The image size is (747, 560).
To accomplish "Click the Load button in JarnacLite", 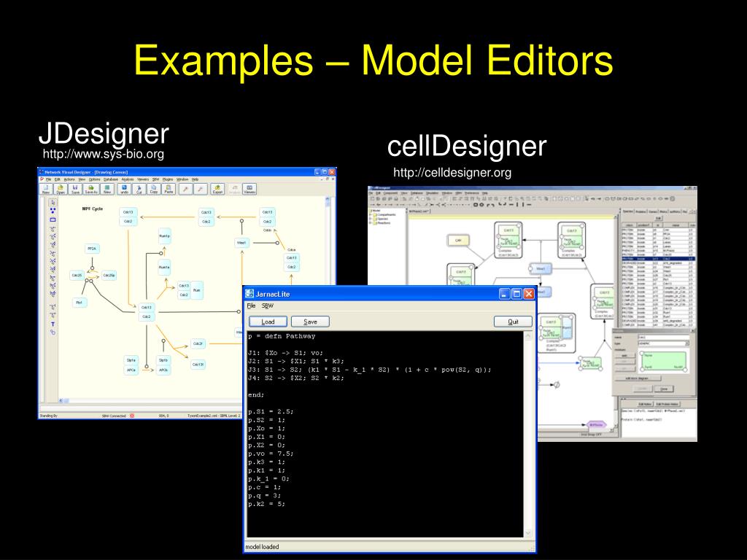I will click(268, 322).
